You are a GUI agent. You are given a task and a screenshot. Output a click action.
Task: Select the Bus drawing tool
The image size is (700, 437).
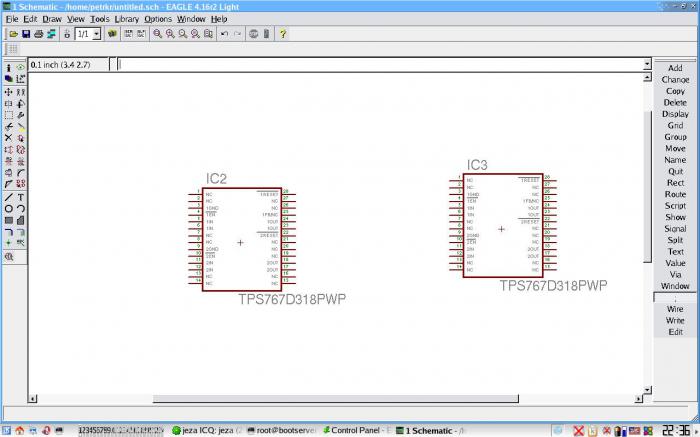8,232
